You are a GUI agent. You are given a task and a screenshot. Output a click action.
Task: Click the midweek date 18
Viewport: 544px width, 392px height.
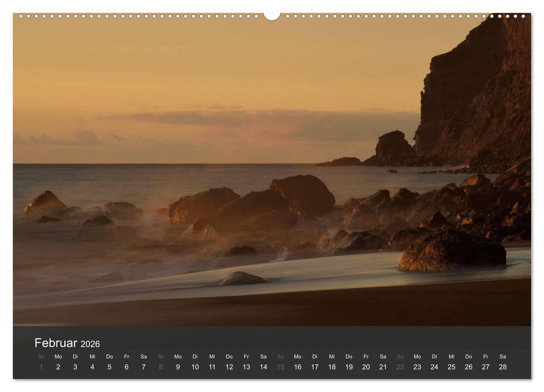coord(332,366)
